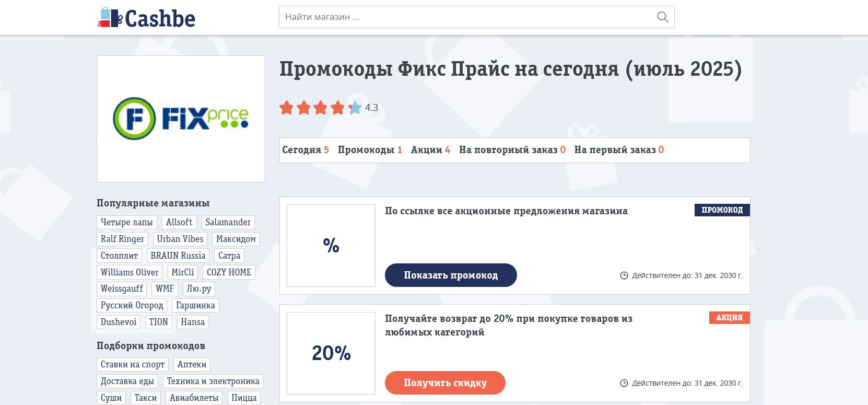Select the 'Промокоды 1' filter tab
This screenshot has width=868, height=405.
click(370, 150)
